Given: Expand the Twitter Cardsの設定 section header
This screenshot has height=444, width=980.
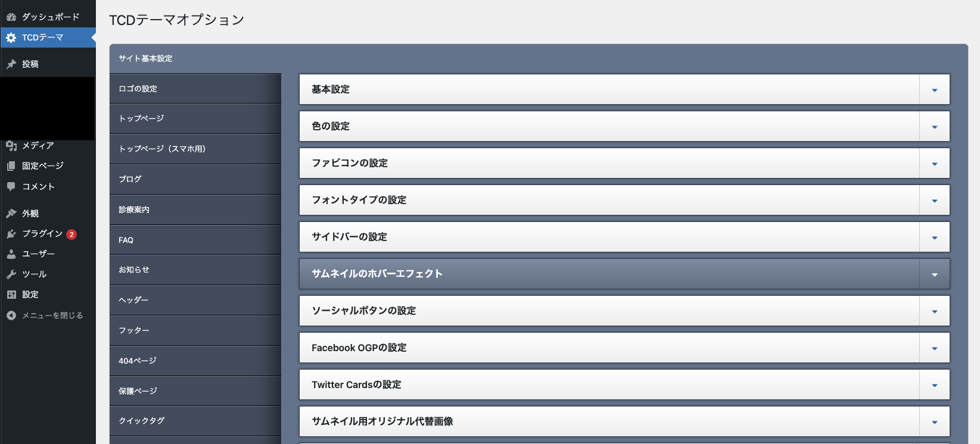Looking at the screenshot, I should pyautogui.click(x=624, y=385).
